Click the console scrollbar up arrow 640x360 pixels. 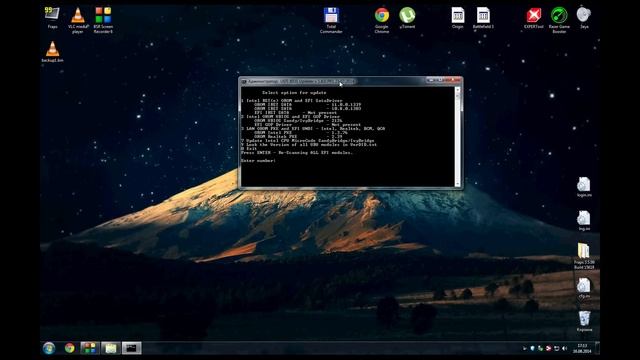coord(458,89)
